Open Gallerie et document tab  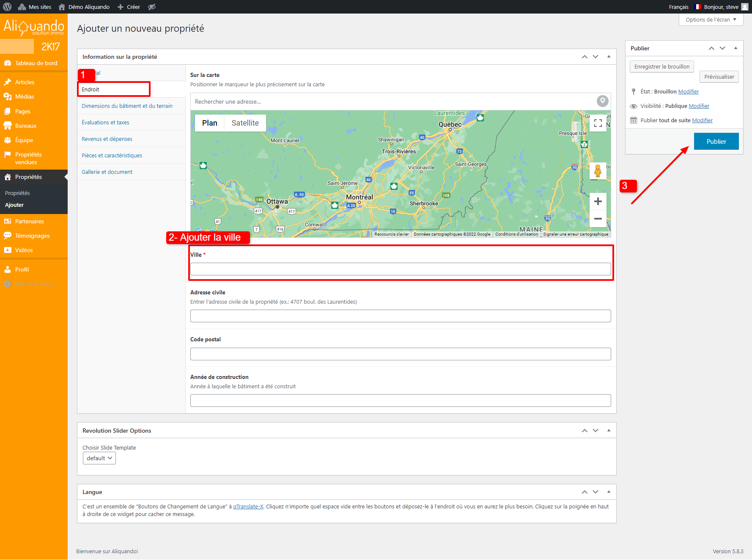[131, 172]
